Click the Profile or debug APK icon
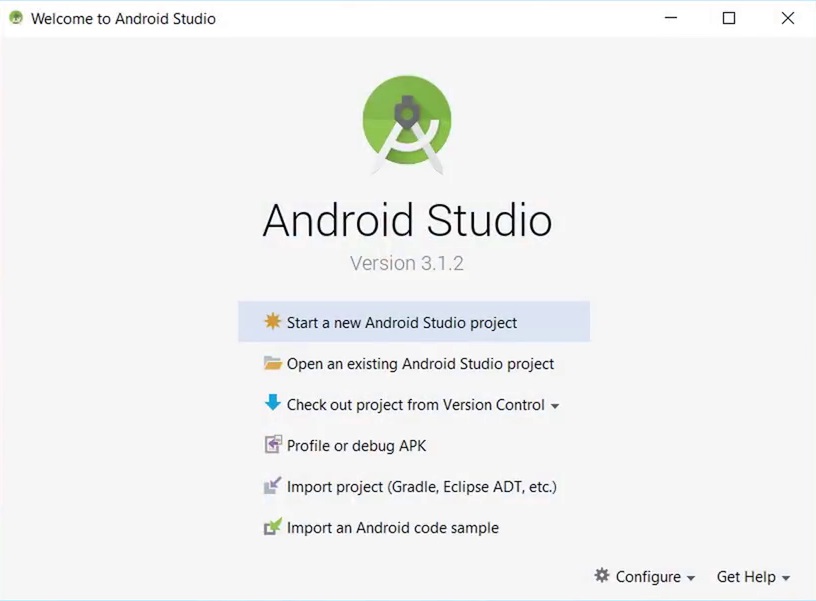Viewport: 816px width, 601px height. click(273, 444)
